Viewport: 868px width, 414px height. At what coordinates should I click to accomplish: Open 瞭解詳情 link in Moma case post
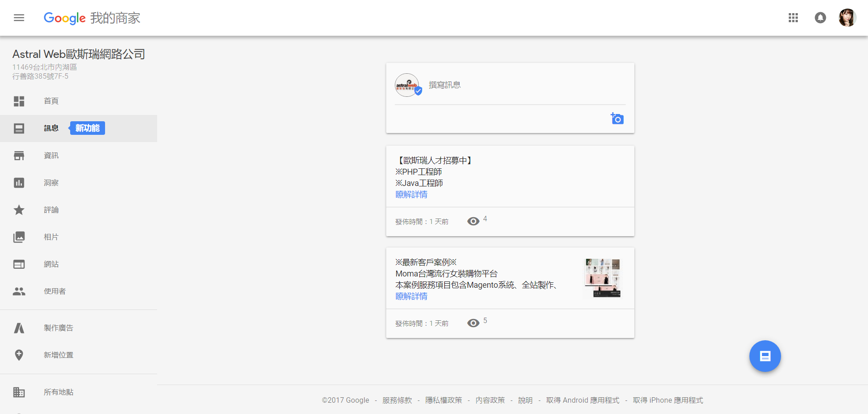[x=411, y=296]
